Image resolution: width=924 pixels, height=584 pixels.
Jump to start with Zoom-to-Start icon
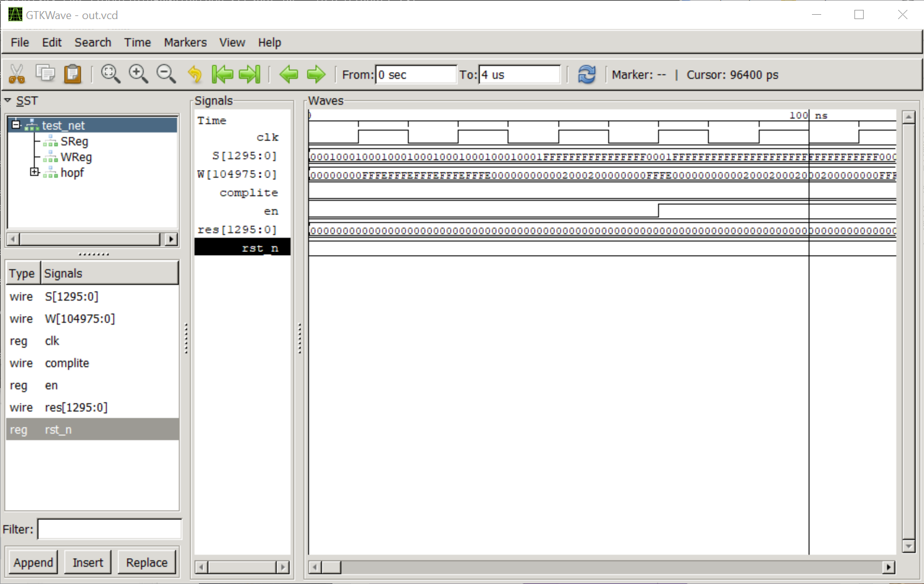[222, 74]
